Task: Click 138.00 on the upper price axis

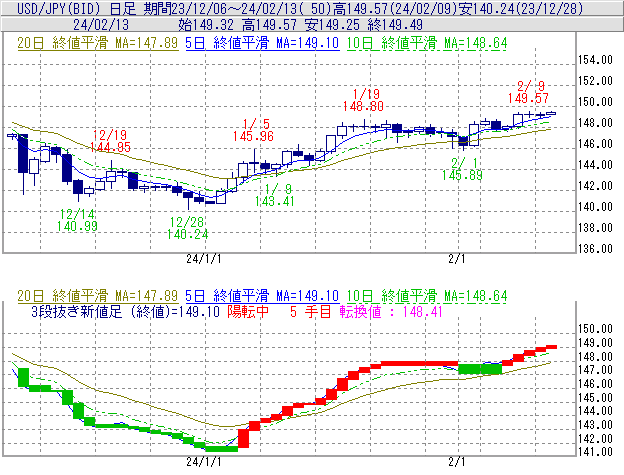Action: click(x=595, y=228)
